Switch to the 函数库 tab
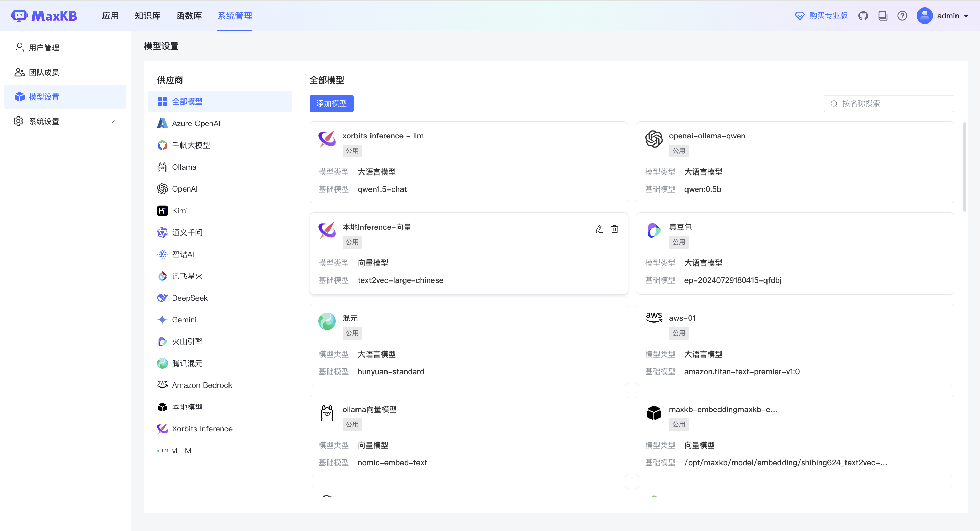The height and width of the screenshot is (531, 980). (x=189, y=16)
